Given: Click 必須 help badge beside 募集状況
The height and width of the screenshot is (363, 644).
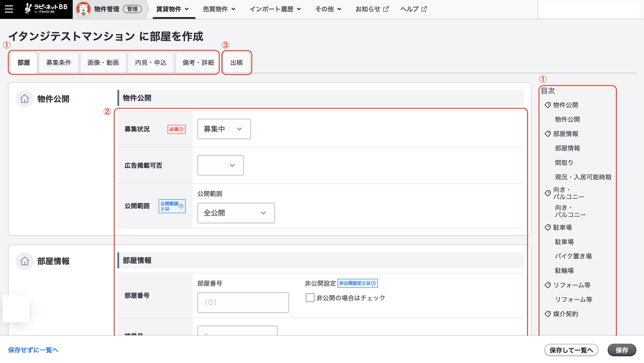Looking at the screenshot, I should (x=176, y=129).
